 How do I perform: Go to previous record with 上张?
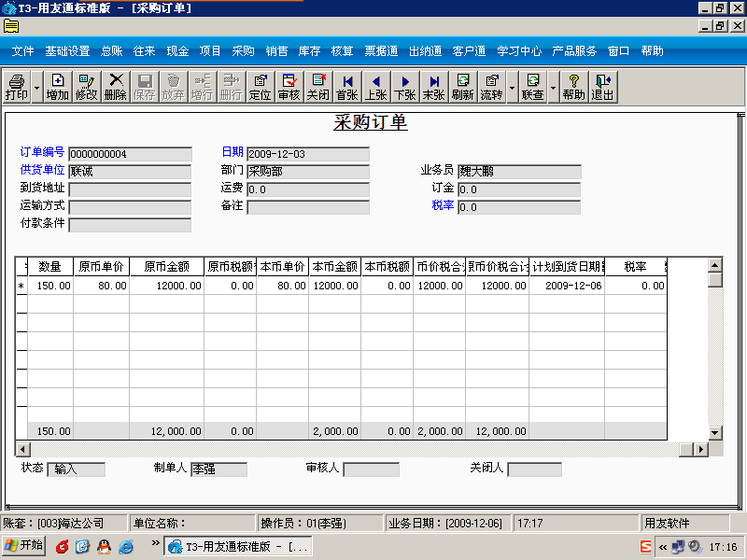(x=376, y=87)
